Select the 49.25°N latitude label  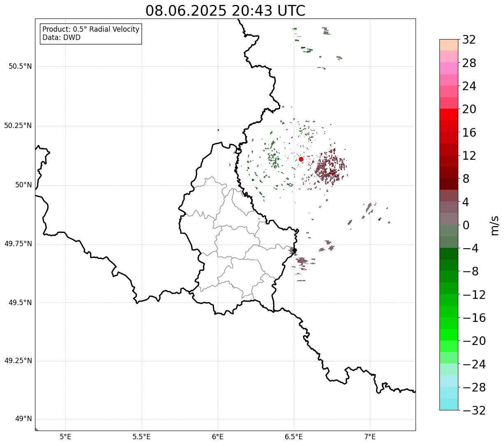(18, 361)
